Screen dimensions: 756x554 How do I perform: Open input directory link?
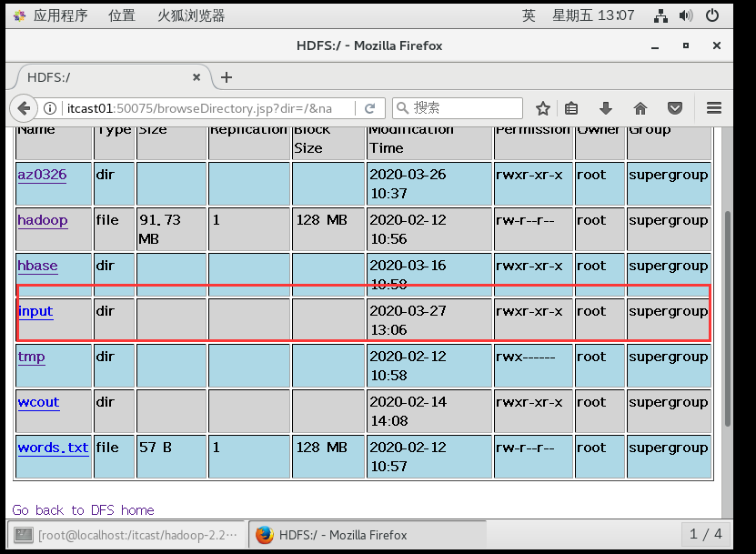(x=35, y=311)
